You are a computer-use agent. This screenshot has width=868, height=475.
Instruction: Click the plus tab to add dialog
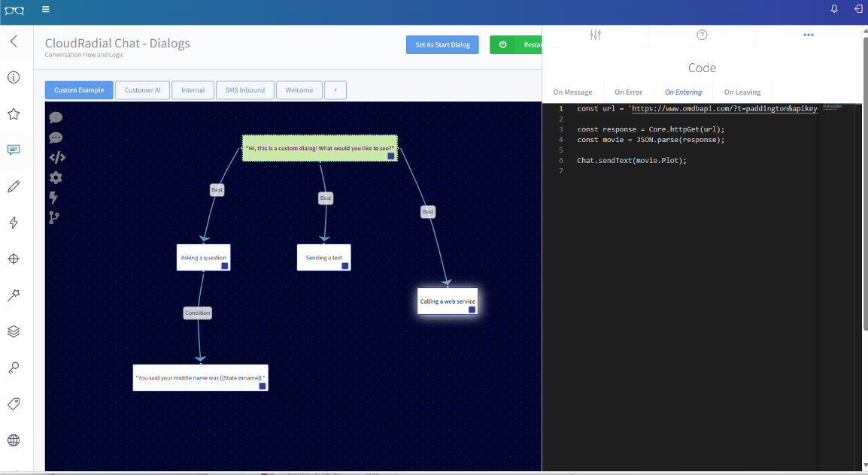point(335,90)
